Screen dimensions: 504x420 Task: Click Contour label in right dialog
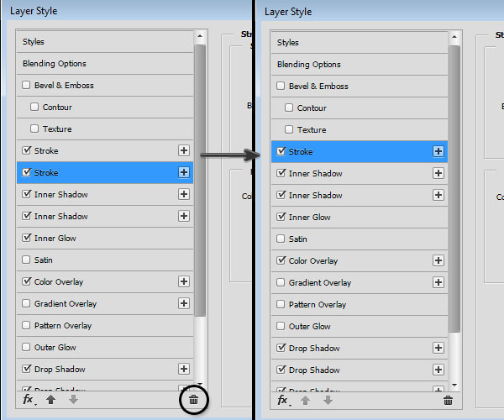[x=312, y=108]
